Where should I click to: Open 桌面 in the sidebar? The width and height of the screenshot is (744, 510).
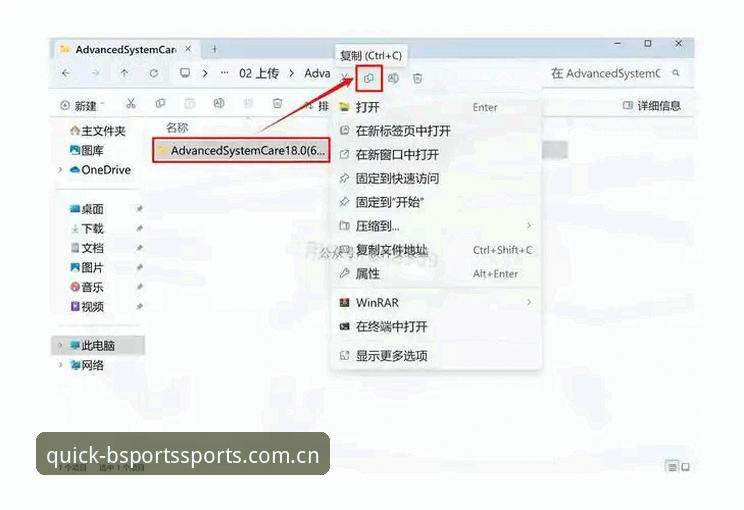coord(87,209)
